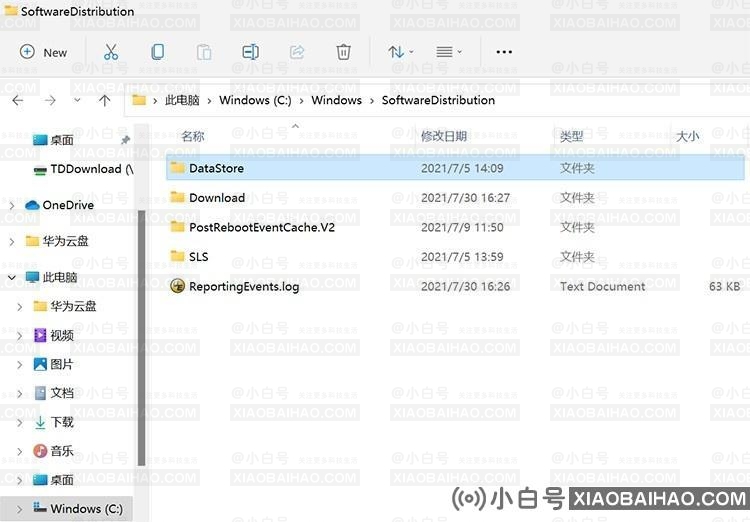Click the 63 KB size cell
This screenshot has height=522, width=750.
[x=725, y=287]
